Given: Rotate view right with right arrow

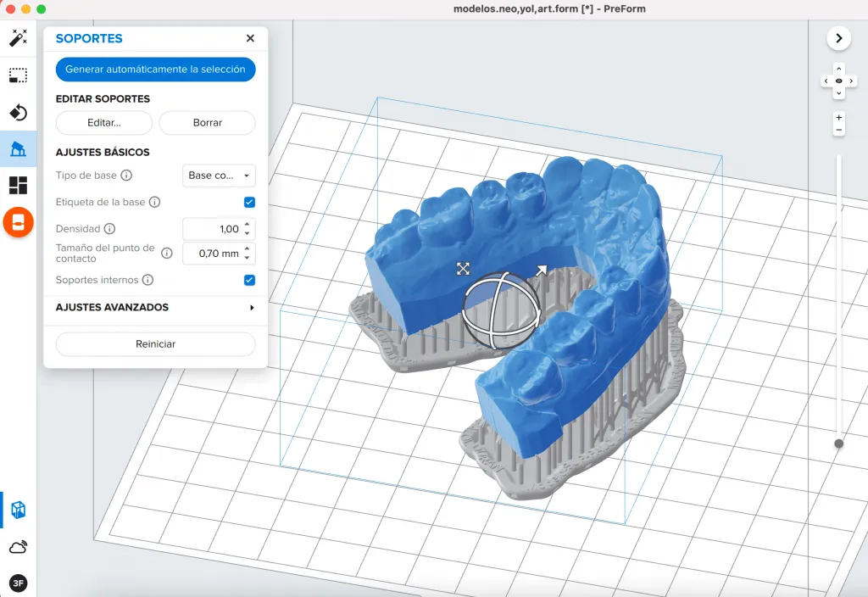Looking at the screenshot, I should (851, 81).
